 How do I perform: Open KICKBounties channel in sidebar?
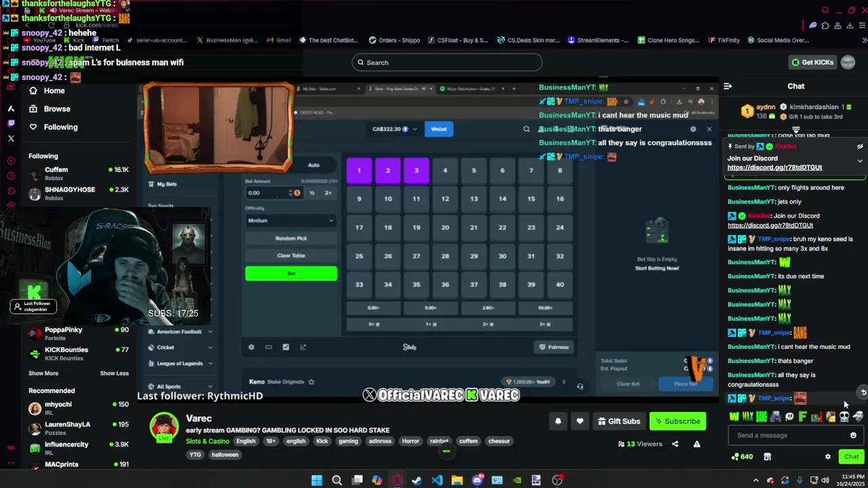pos(78,353)
